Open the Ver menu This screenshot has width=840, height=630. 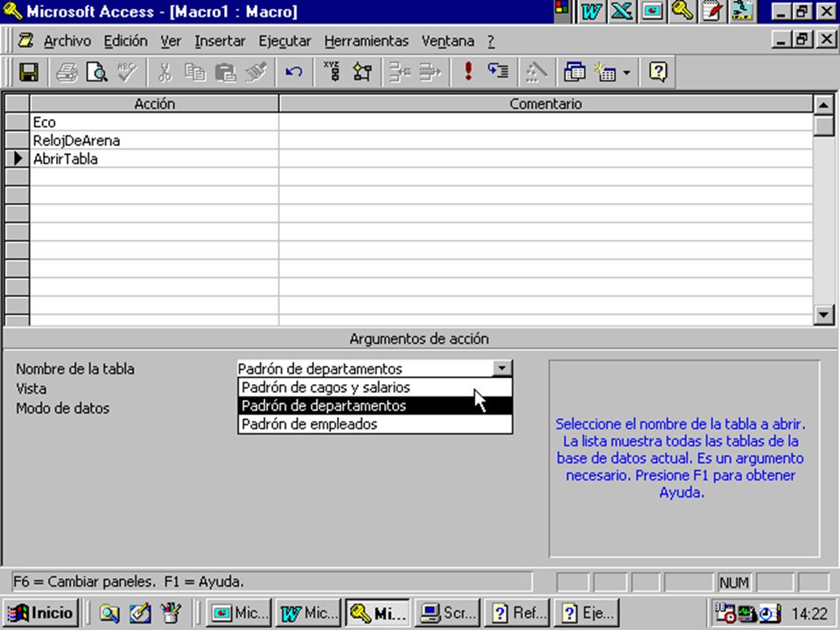pyautogui.click(x=171, y=41)
